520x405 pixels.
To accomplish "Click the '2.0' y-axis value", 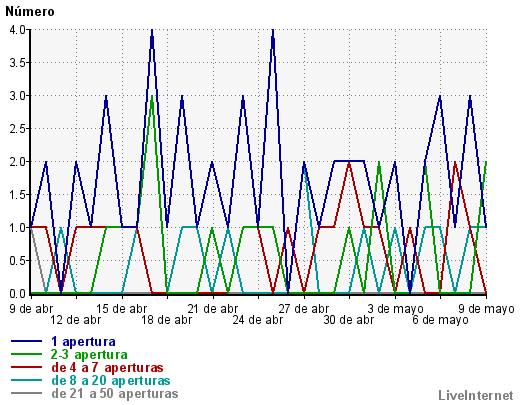I will tap(18, 162).
